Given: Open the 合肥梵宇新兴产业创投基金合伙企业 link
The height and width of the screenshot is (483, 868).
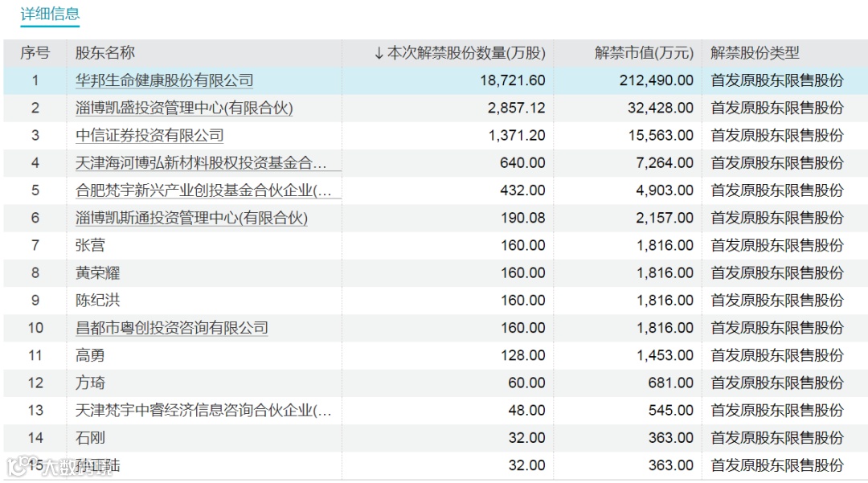Looking at the screenshot, I should [x=203, y=191].
